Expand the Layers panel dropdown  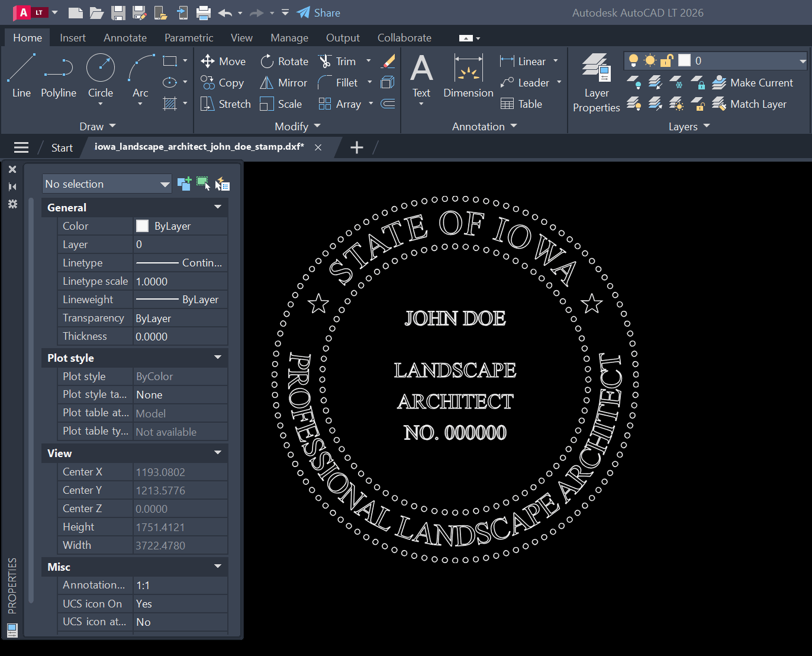click(x=689, y=126)
